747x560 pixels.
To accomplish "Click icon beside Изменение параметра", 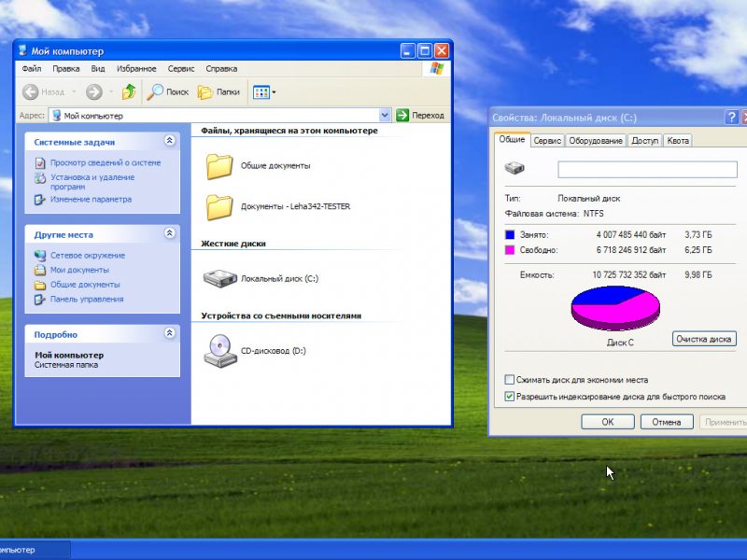I will 40,200.
